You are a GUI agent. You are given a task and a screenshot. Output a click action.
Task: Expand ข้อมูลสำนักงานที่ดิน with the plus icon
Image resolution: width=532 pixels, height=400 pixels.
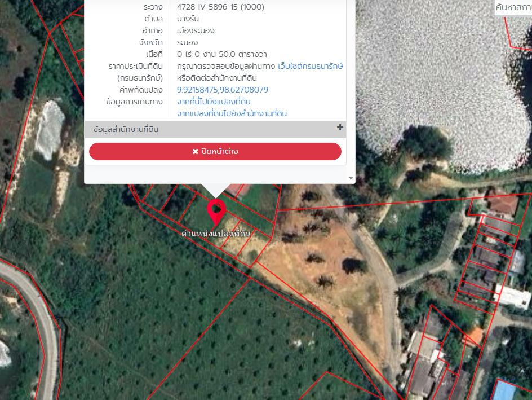click(340, 128)
